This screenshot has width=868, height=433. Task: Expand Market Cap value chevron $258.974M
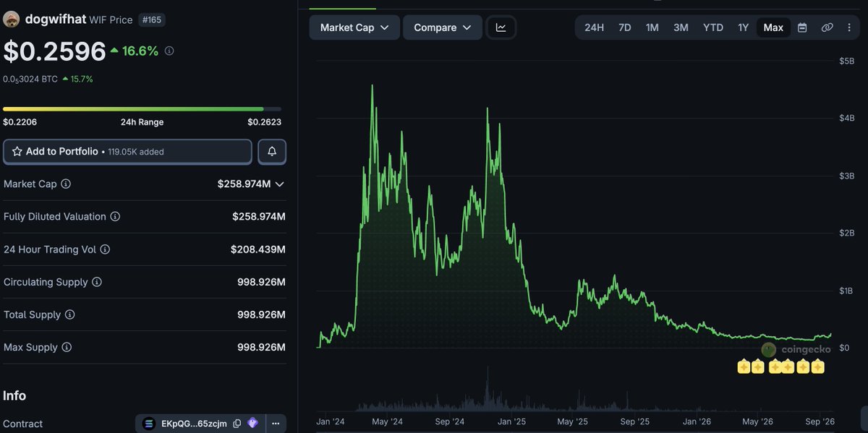click(280, 184)
